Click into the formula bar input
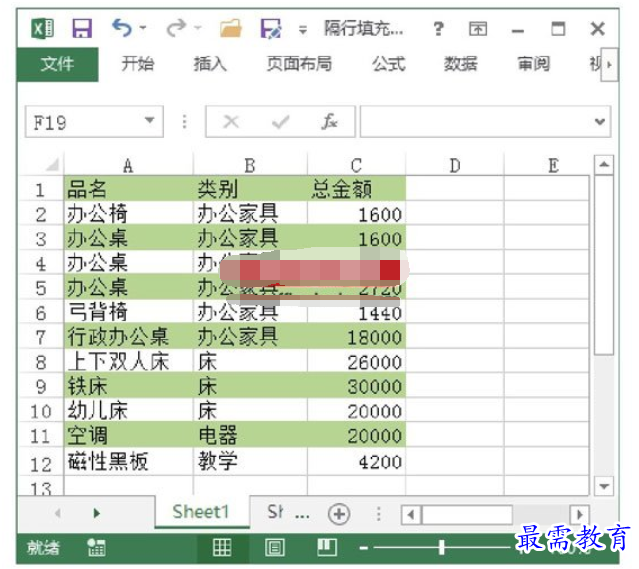This screenshot has height=569, width=639. point(477,121)
